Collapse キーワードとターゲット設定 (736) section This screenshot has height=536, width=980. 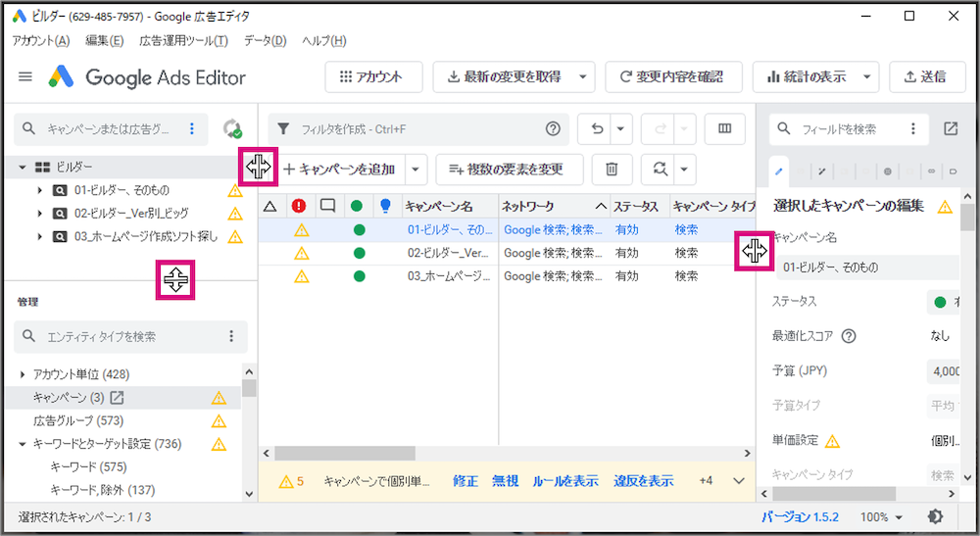click(23, 444)
